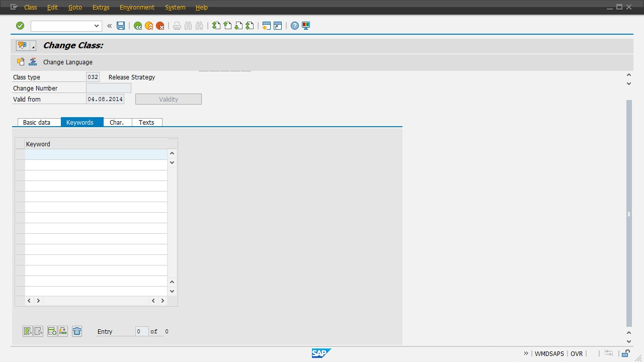Image resolution: width=644 pixels, height=362 pixels.
Task: Save the class with the floppy disk icon
Action: (x=121, y=26)
